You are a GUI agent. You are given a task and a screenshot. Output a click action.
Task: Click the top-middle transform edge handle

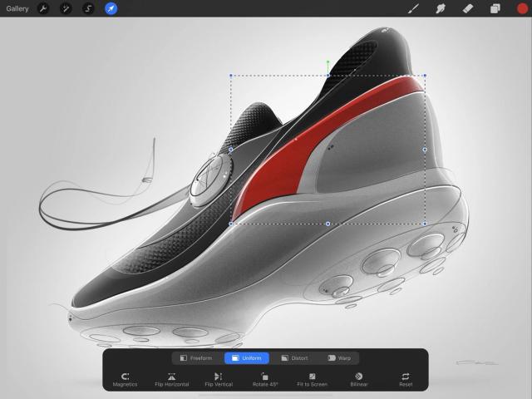coord(328,76)
